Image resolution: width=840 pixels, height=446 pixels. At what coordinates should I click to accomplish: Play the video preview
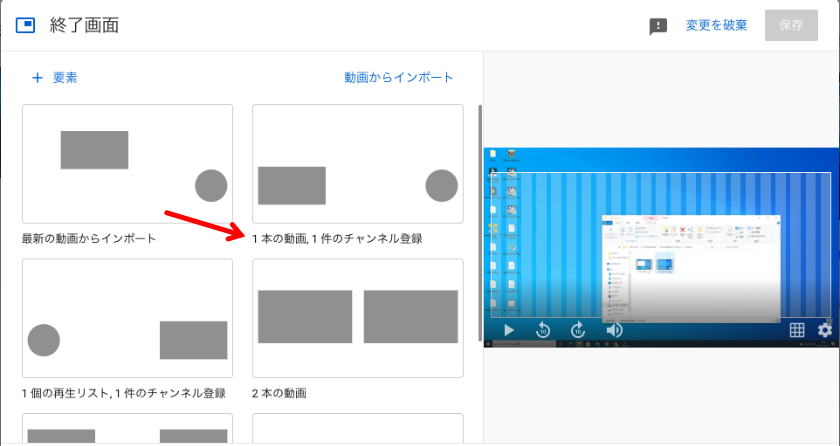point(508,330)
